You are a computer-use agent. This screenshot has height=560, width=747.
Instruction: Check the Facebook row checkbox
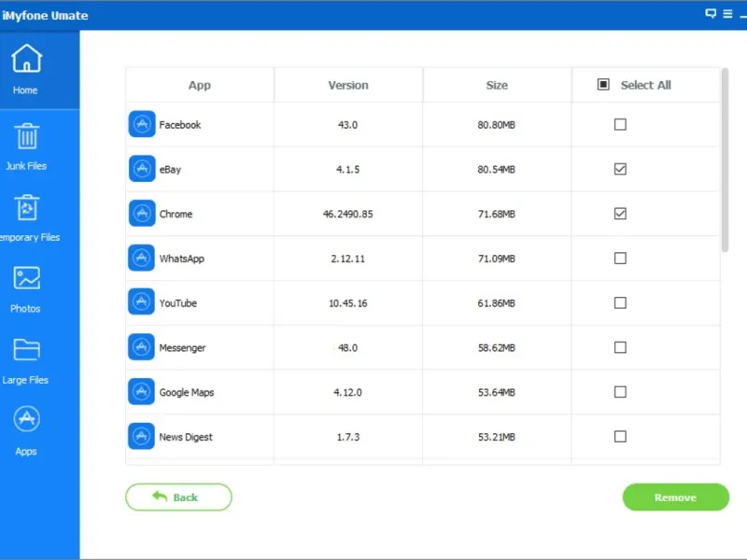point(620,124)
